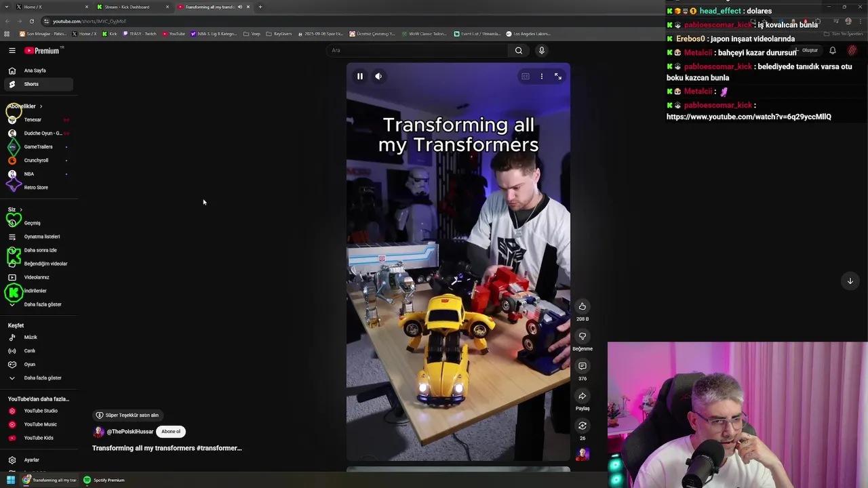Share the Short via Paylaş
Image resolution: width=868 pixels, height=488 pixels.
[x=582, y=396]
